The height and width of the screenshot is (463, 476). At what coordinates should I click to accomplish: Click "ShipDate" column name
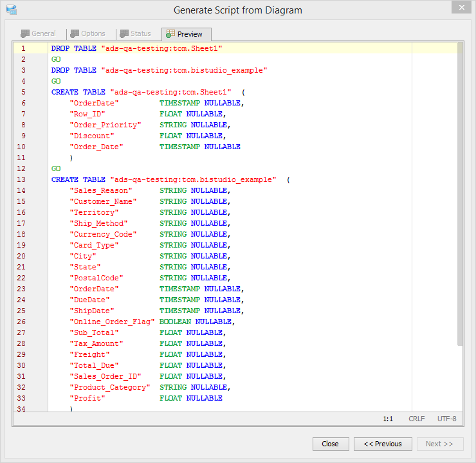[92, 311]
